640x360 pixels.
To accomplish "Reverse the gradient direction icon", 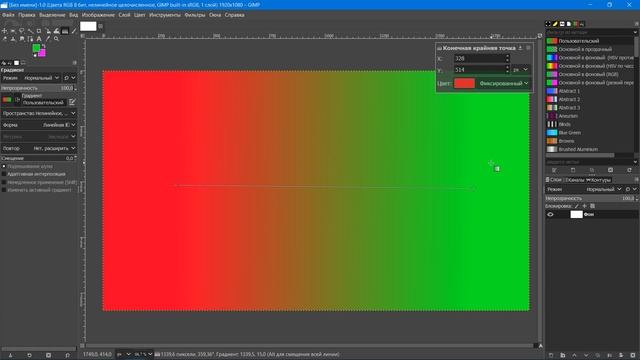I will point(17,100).
